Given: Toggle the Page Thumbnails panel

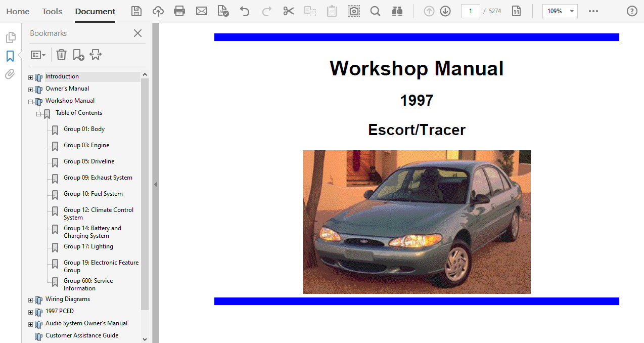Looking at the screenshot, I should [x=10, y=37].
